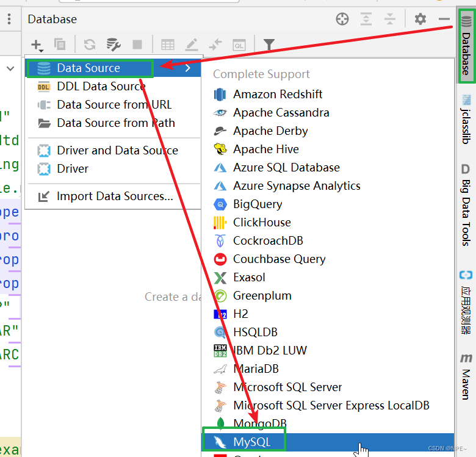Choose HSQLDB data source

coord(328,333)
